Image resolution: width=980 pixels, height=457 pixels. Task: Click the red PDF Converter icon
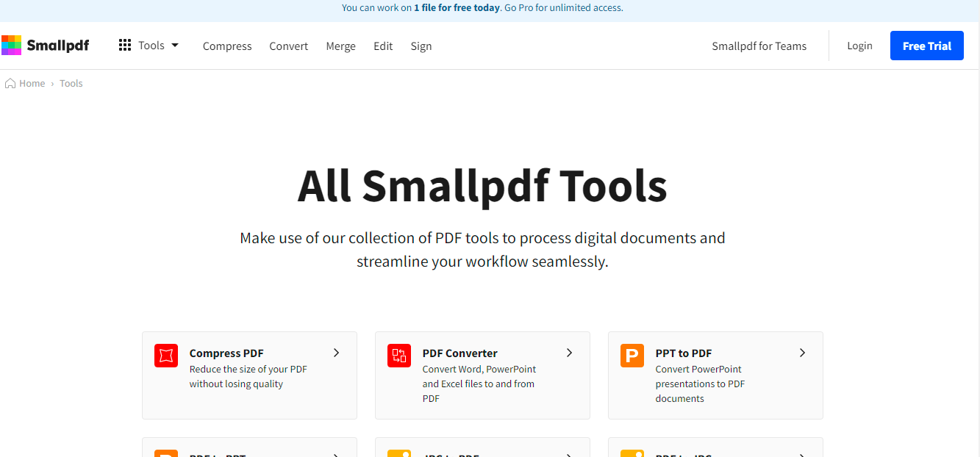point(399,356)
